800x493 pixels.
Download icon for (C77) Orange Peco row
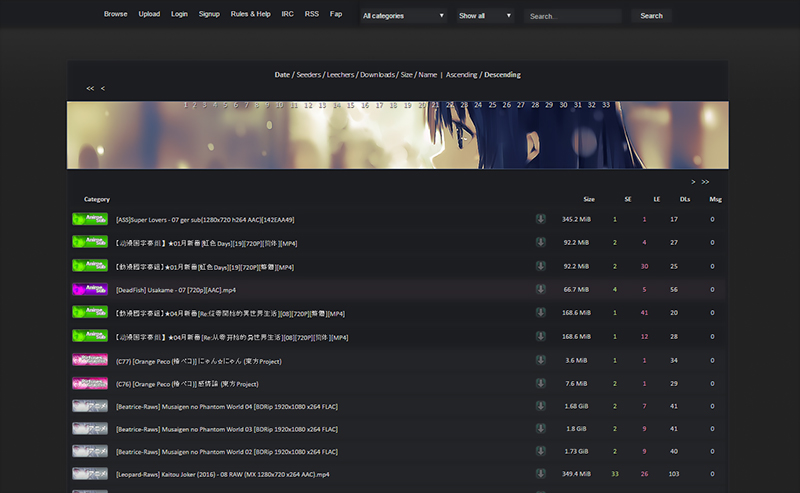click(x=540, y=360)
